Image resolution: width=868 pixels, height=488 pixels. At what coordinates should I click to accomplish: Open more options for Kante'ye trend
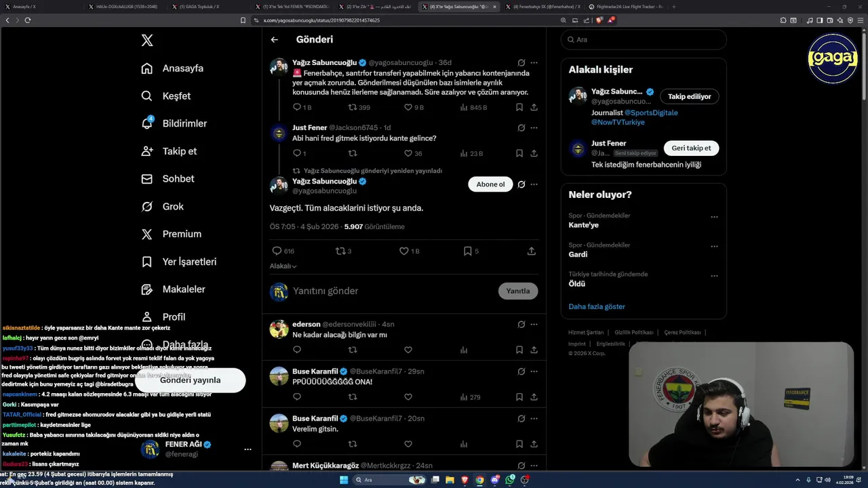[714, 217]
